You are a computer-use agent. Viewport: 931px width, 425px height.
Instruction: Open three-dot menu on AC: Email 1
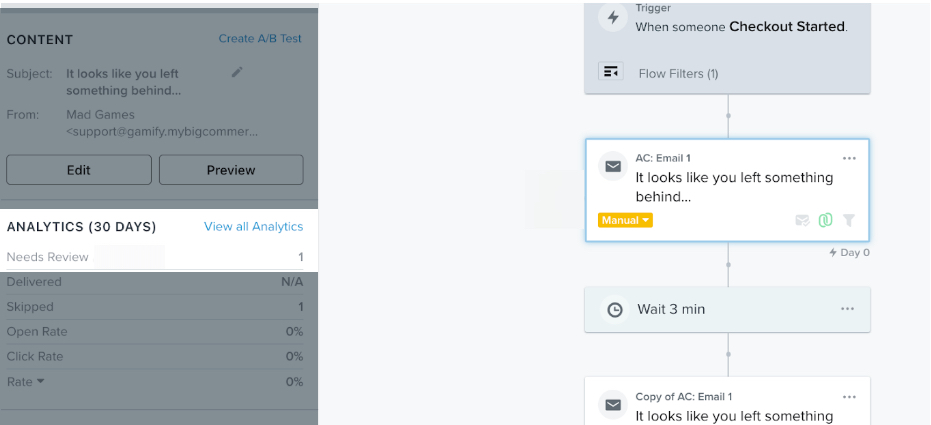point(849,158)
